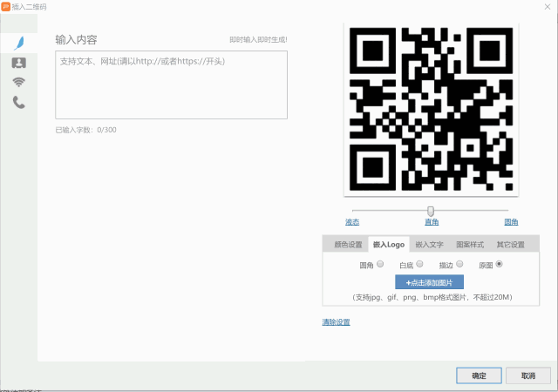The width and height of the screenshot is (558, 392).
Task: Choose the WiFi QR code icon
Action: 19,82
